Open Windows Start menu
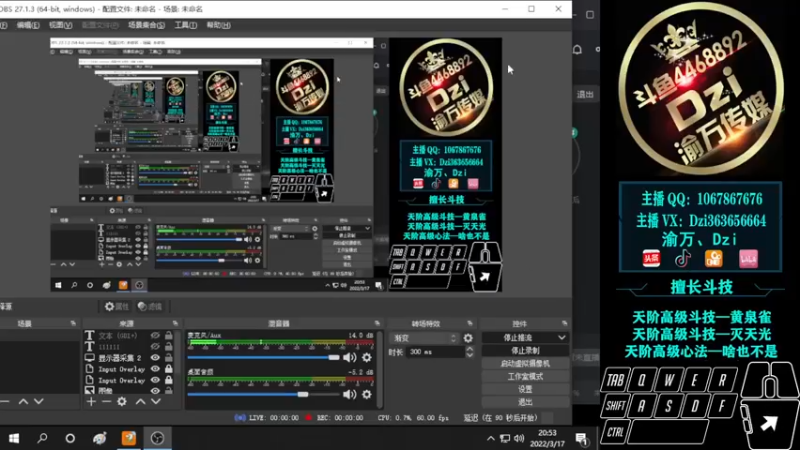The image size is (800, 450). pos(14,438)
